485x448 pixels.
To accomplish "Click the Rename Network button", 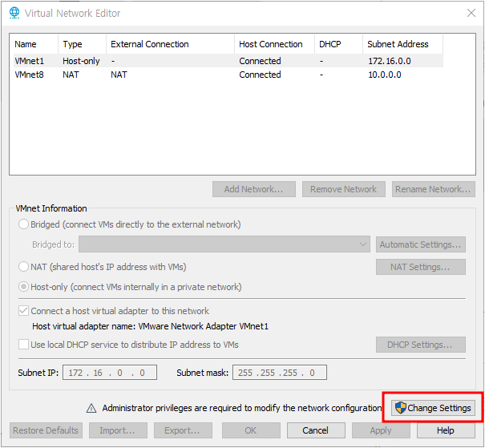I will click(x=434, y=189).
